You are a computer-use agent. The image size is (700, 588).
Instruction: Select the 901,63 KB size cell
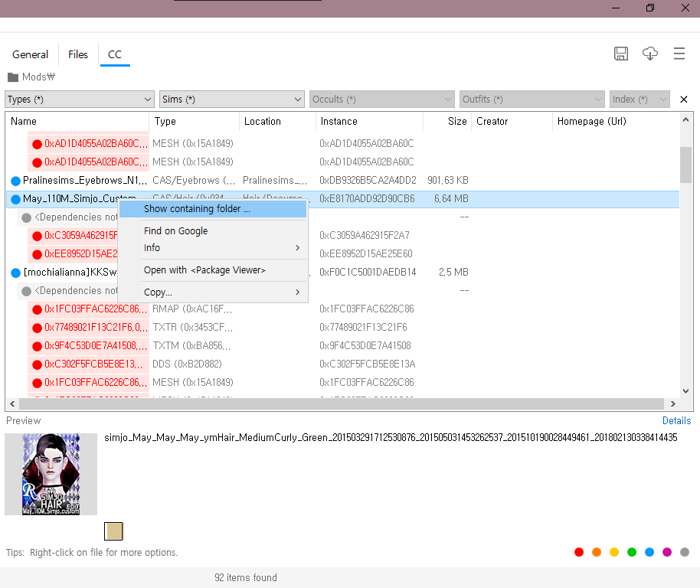(448, 180)
